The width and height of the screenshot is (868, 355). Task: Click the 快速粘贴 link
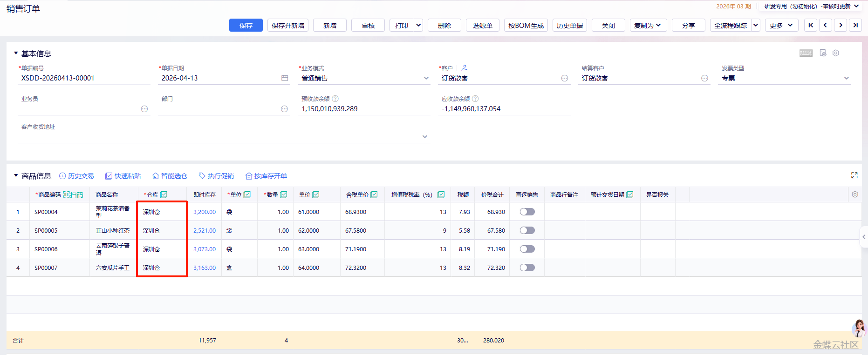click(x=123, y=176)
